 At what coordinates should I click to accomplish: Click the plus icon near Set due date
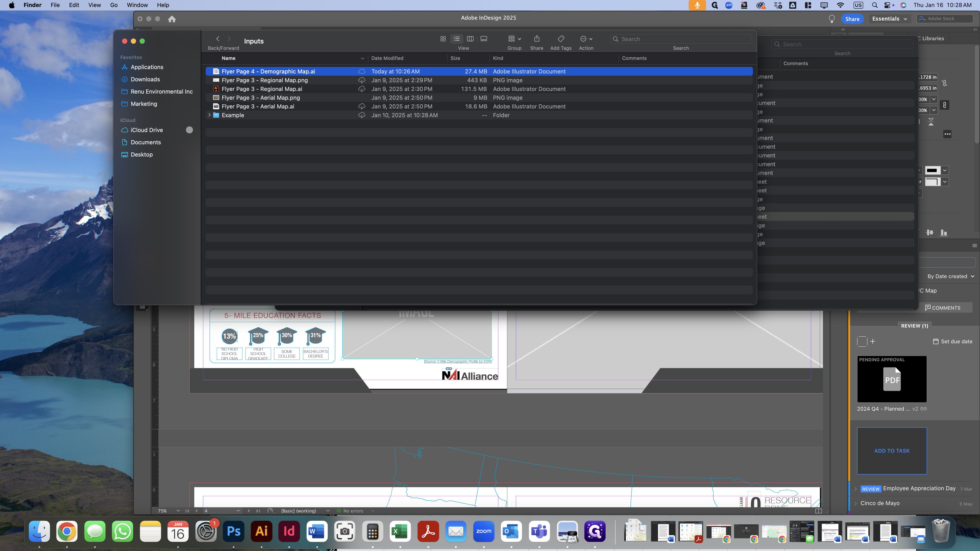873,341
